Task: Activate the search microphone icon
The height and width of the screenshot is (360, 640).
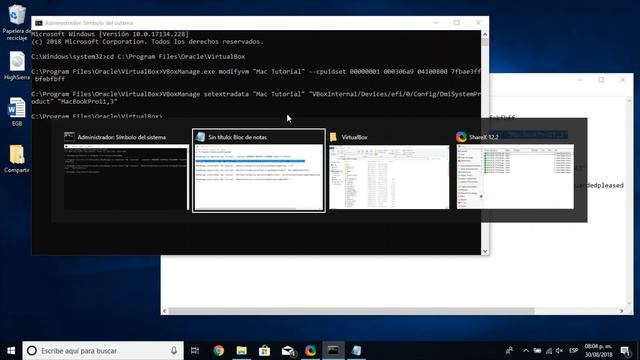Action: coord(174,351)
